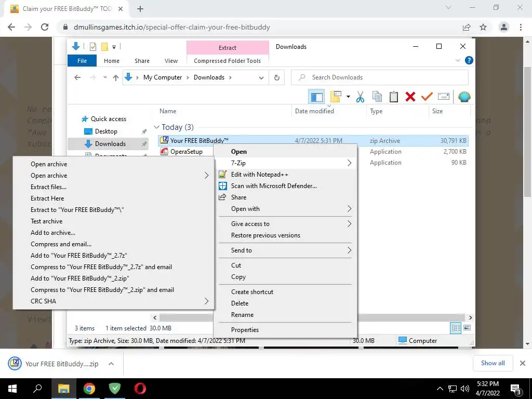This screenshot has height=399, width=532.
Task: Close the Chrome downloads bar
Action: [x=523, y=363]
